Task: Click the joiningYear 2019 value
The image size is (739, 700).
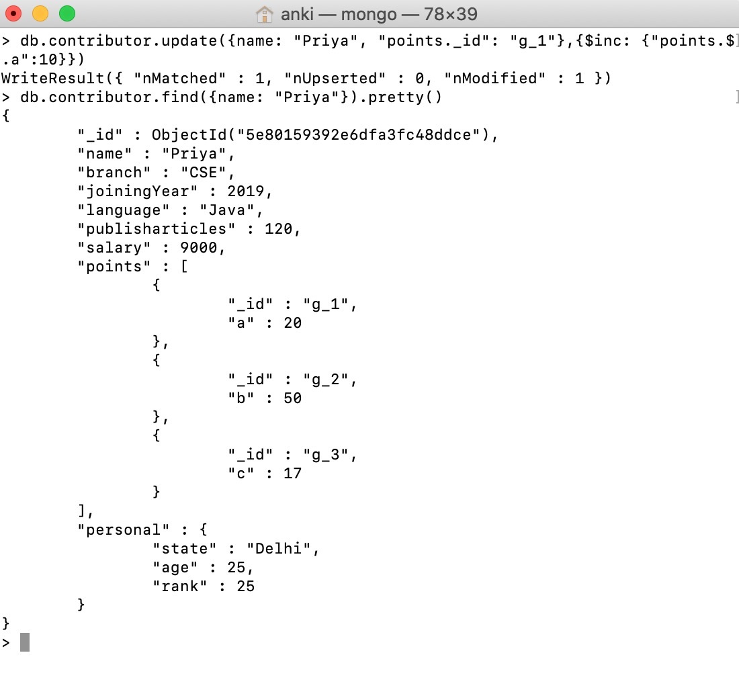Action: [x=245, y=191]
